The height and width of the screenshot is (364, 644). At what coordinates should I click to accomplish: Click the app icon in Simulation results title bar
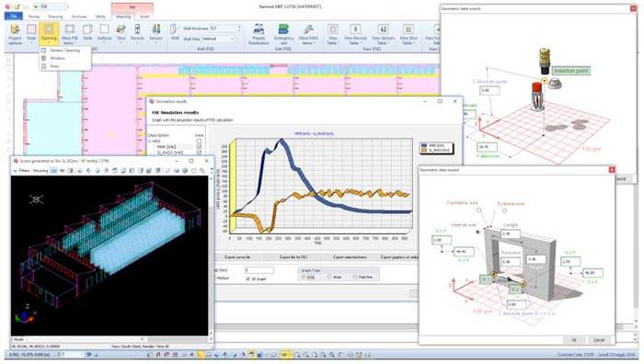tap(151, 101)
